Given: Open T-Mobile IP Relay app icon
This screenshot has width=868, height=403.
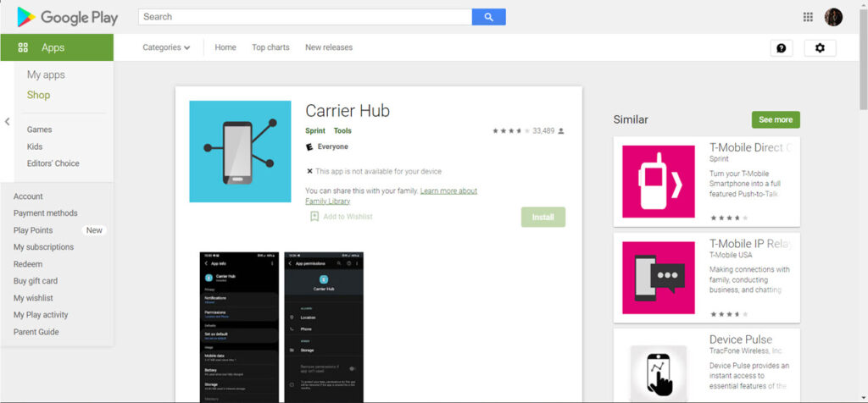Looking at the screenshot, I should [x=658, y=278].
